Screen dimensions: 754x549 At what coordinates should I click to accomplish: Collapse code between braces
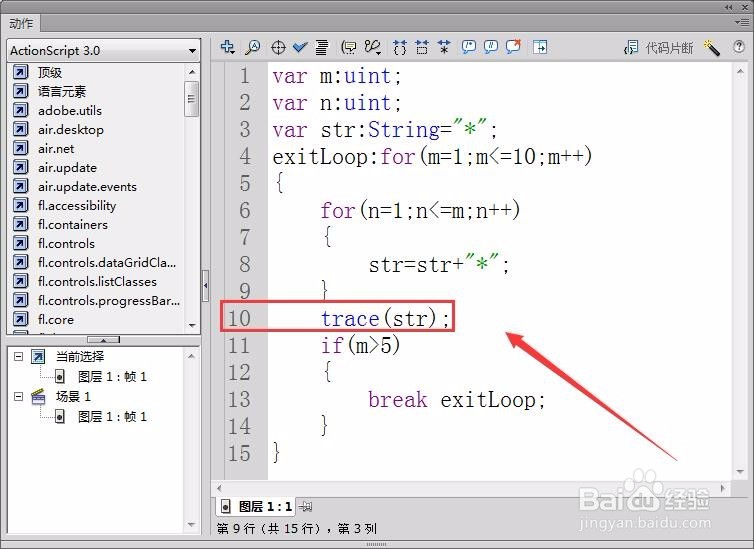(400, 47)
